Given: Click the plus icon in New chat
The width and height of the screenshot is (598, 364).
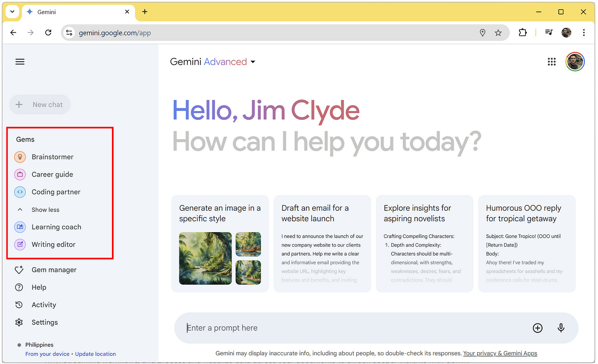Looking at the screenshot, I should click(x=19, y=105).
